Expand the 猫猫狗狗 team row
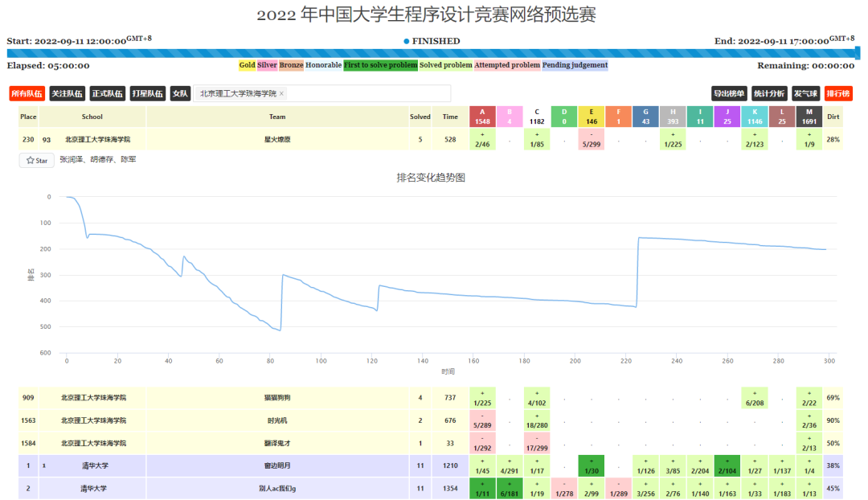Viewport: 868px width, 500px height. (x=430, y=398)
